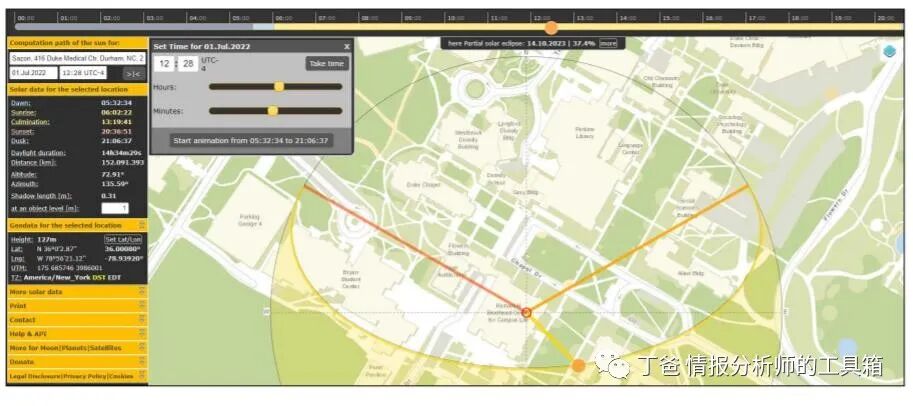Click the Dawn label link
Viewport: 913px width, 406px height.
coord(20,103)
